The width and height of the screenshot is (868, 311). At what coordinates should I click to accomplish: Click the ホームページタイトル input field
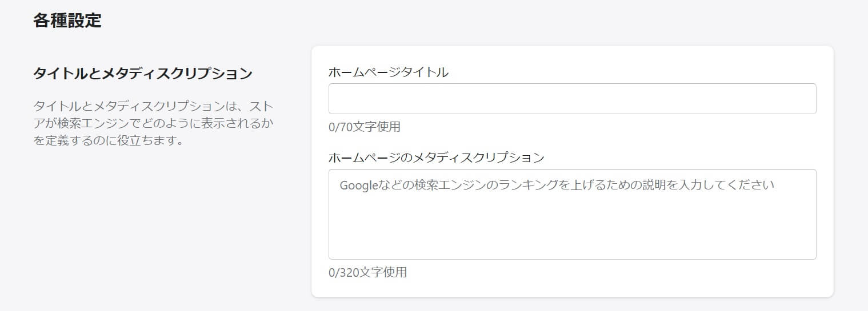pos(572,99)
